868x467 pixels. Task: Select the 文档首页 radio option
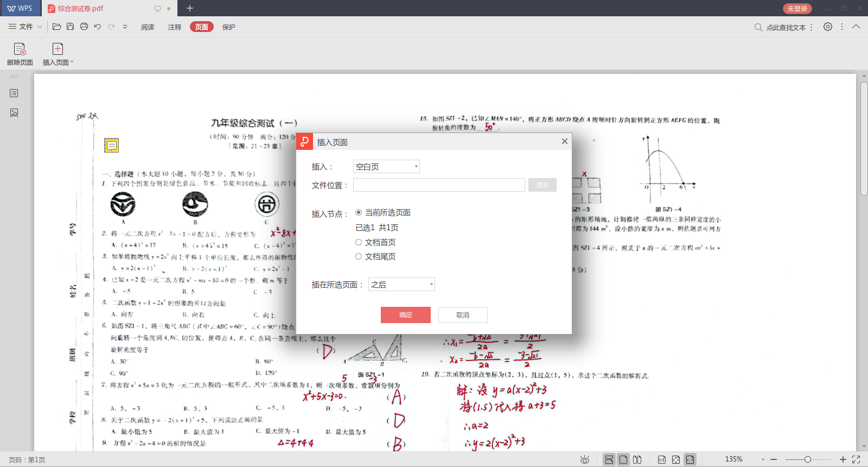(x=359, y=242)
